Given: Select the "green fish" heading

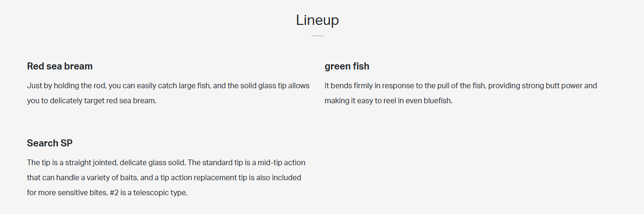Looking at the screenshot, I should pos(347,66).
